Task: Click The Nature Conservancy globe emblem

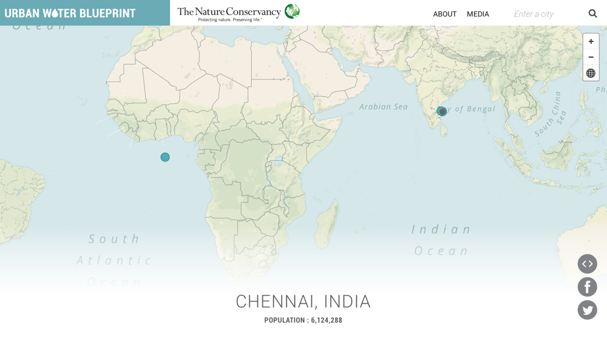Action: coord(292,11)
